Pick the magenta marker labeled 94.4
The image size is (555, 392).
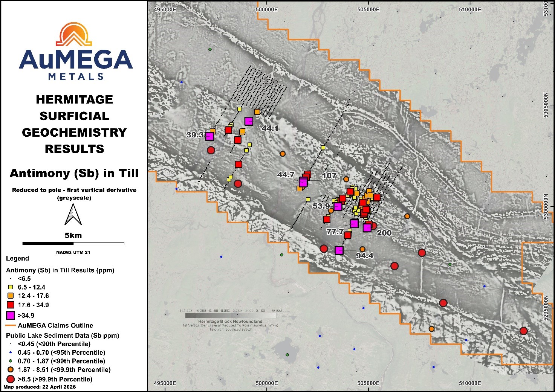pos(339,250)
